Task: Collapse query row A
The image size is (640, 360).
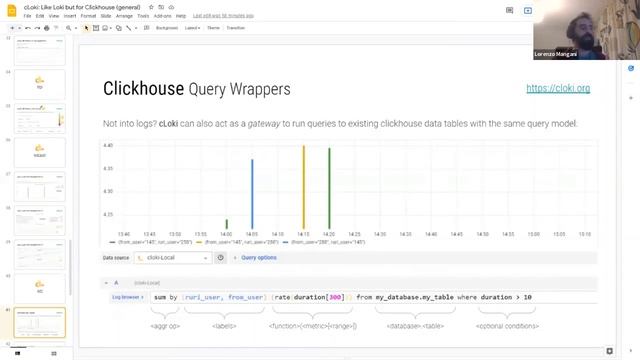Action: (x=106, y=283)
